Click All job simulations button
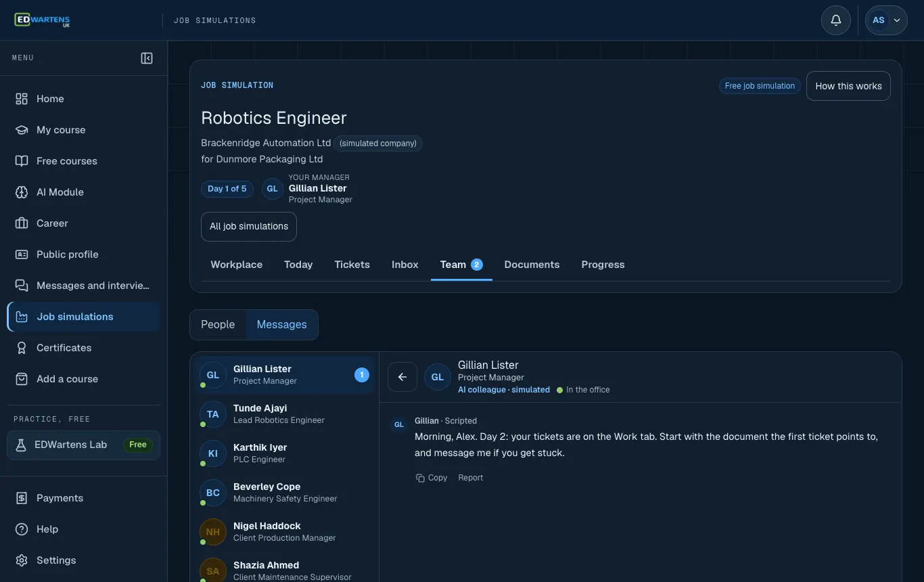Screen dimensions: 924x582 pos(249,227)
